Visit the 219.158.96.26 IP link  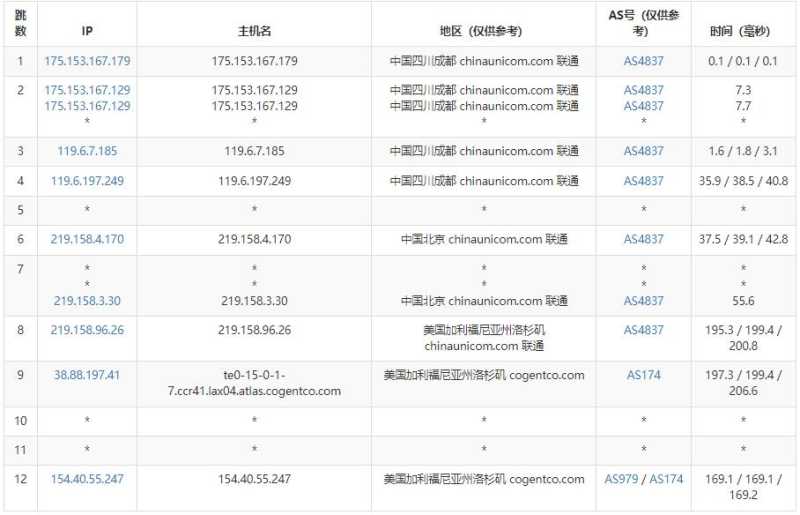87,330
